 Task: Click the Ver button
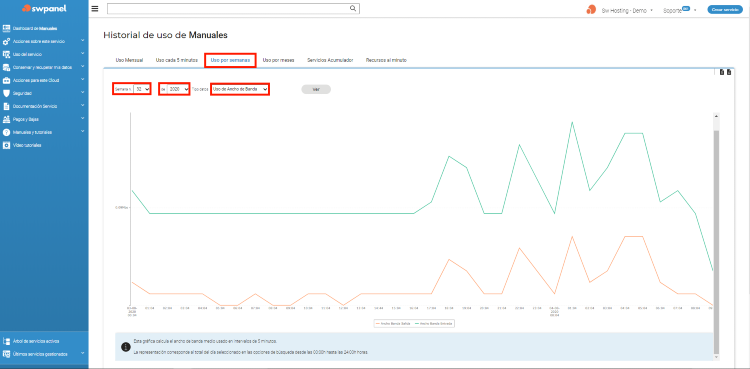316,89
